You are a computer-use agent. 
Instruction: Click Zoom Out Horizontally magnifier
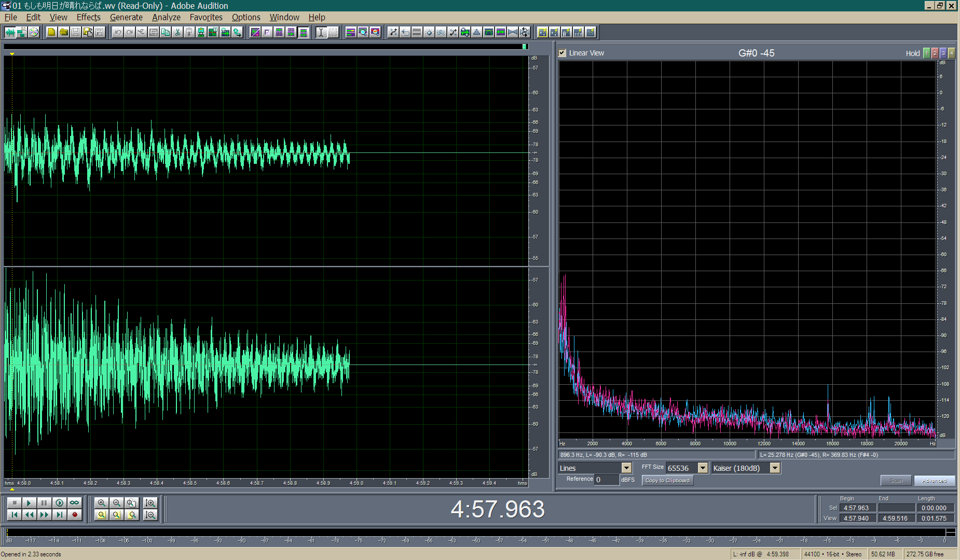point(116,502)
